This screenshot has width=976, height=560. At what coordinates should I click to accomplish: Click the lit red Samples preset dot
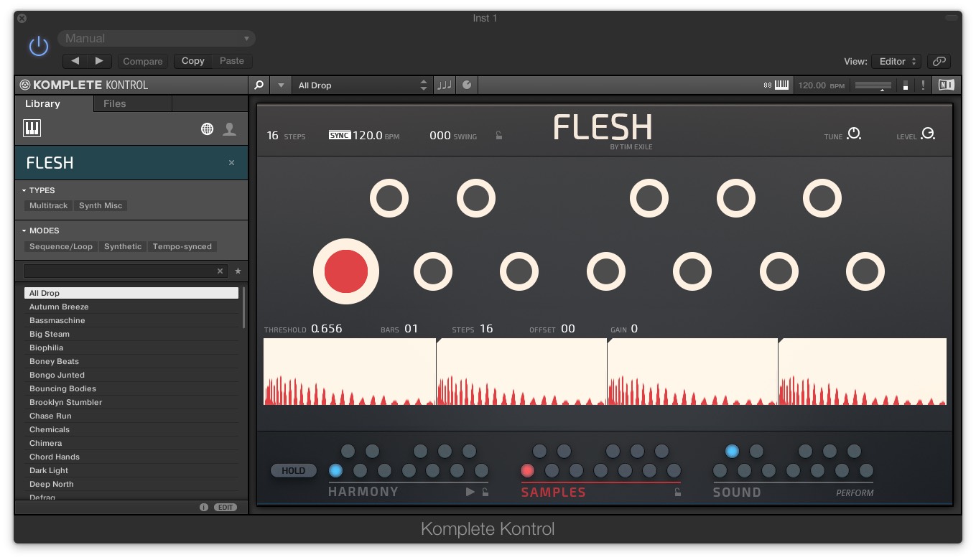528,471
